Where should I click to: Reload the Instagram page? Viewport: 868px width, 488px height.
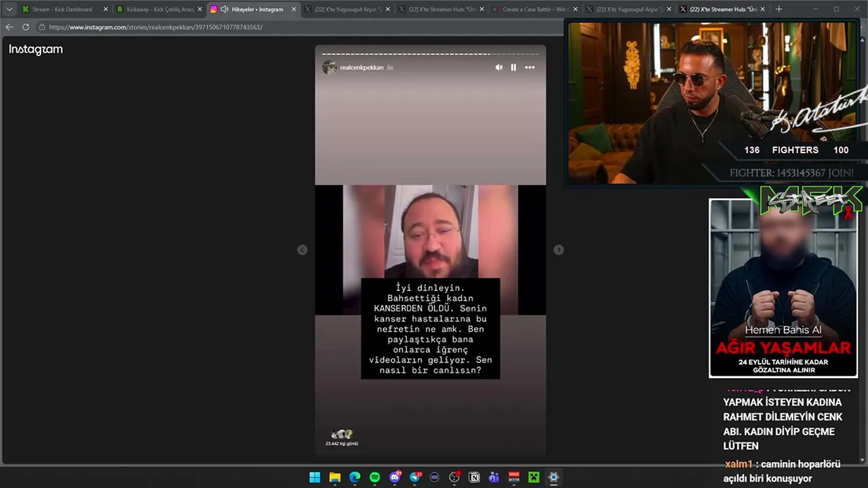tap(26, 27)
